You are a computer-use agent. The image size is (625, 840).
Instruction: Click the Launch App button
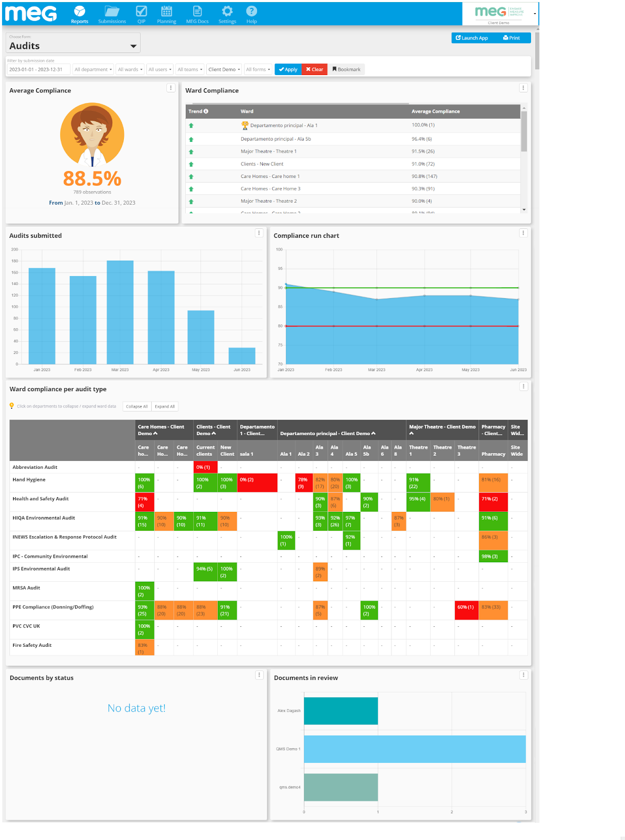(x=472, y=38)
